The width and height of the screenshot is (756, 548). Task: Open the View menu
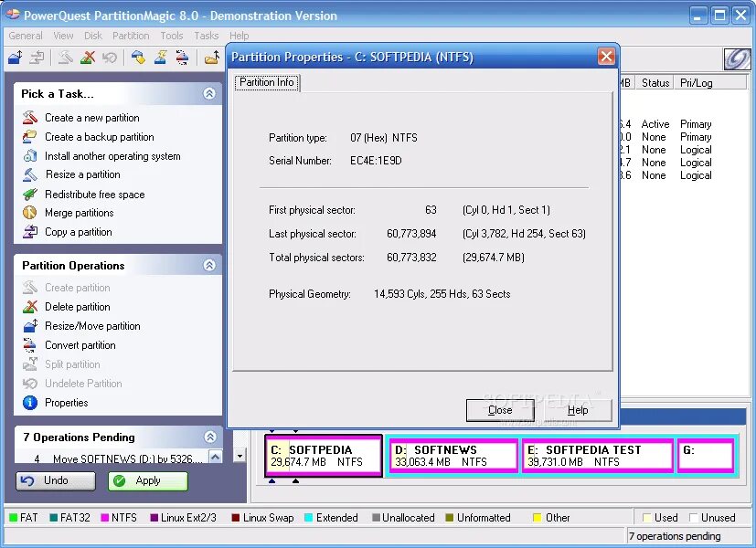click(63, 36)
